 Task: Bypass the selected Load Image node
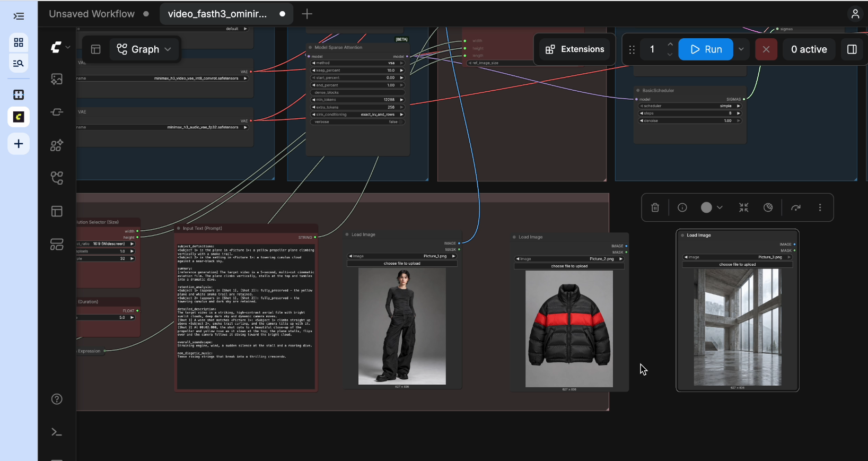(768, 207)
